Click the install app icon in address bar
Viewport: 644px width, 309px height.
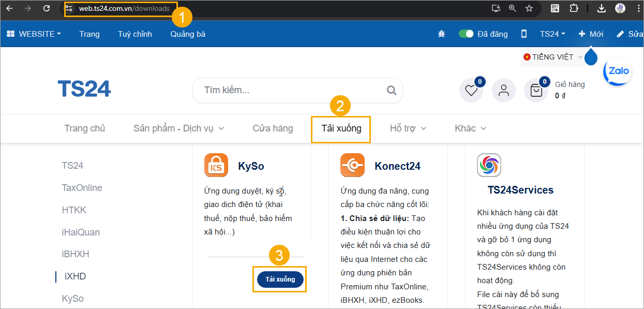click(496, 8)
